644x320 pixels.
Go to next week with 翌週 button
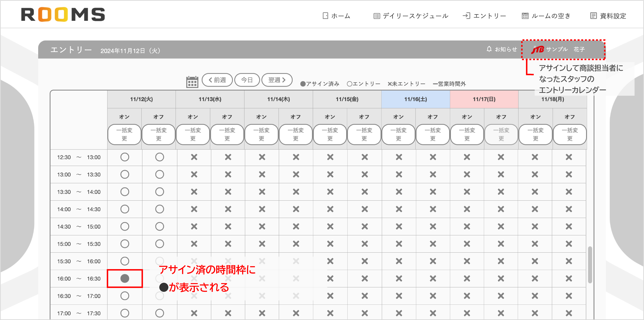pyautogui.click(x=277, y=80)
